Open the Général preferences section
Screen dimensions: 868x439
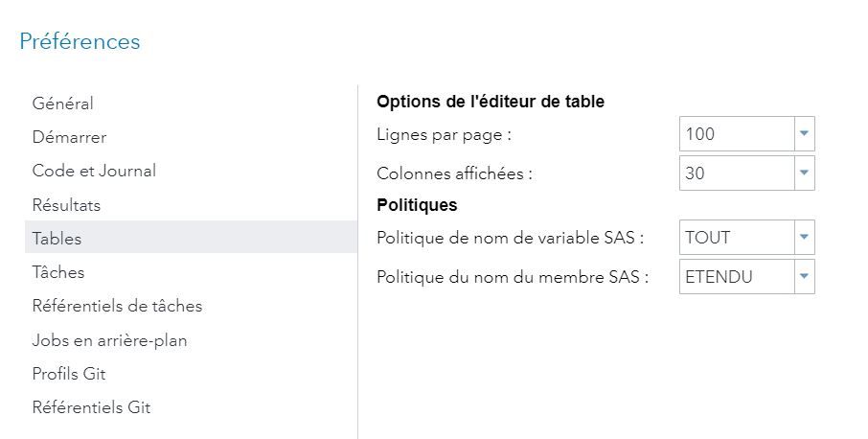(x=63, y=104)
